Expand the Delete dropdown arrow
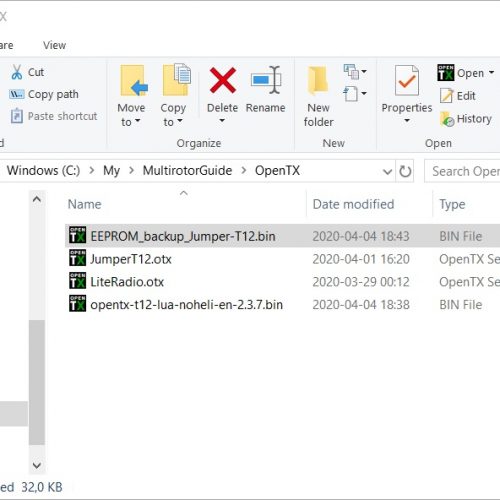The width and height of the screenshot is (500, 500). (222, 121)
